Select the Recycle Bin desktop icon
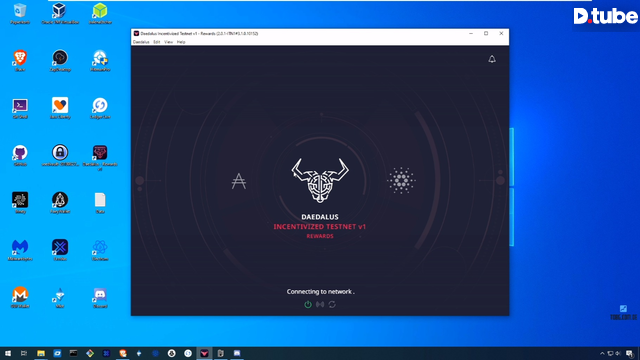 coord(20,13)
